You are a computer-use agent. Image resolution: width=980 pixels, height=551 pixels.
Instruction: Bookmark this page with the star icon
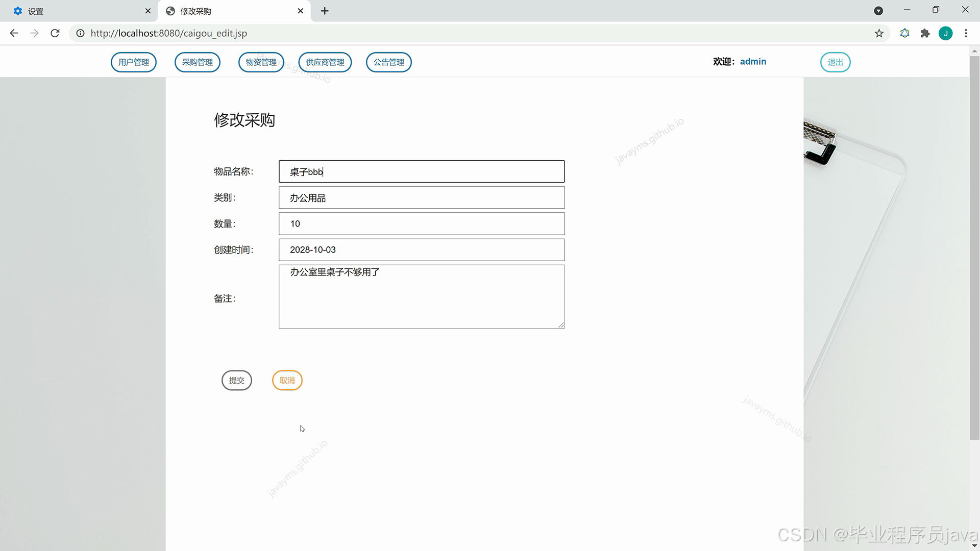[x=879, y=33]
